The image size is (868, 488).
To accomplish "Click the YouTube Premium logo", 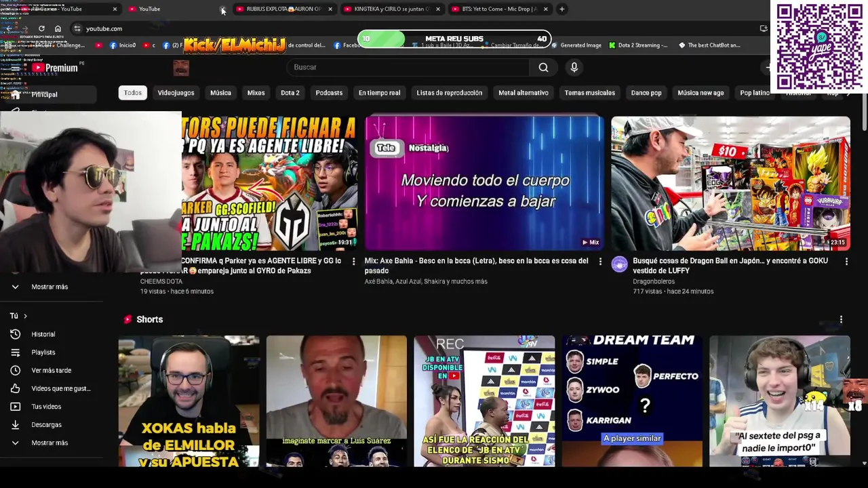I will [56, 68].
